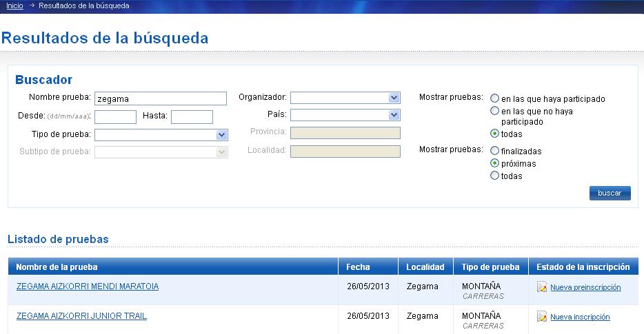644x334 pixels.
Task: Click the Desde date input field
Action: 115,117
